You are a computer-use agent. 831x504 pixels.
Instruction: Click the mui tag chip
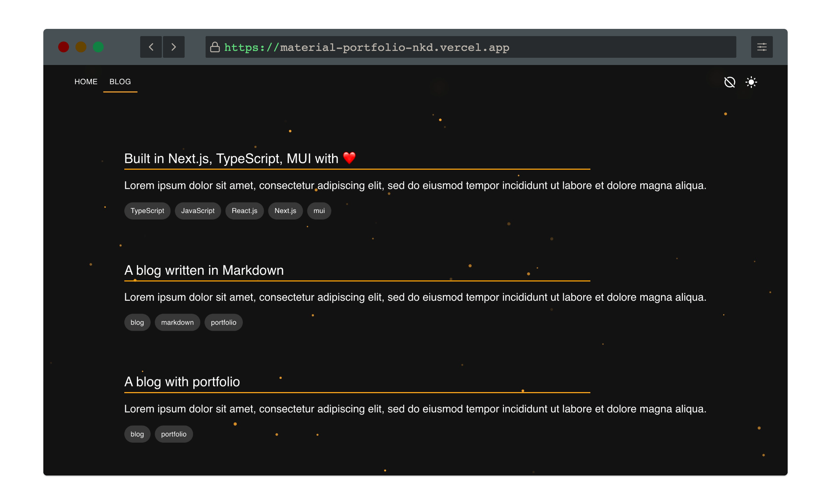[319, 211]
